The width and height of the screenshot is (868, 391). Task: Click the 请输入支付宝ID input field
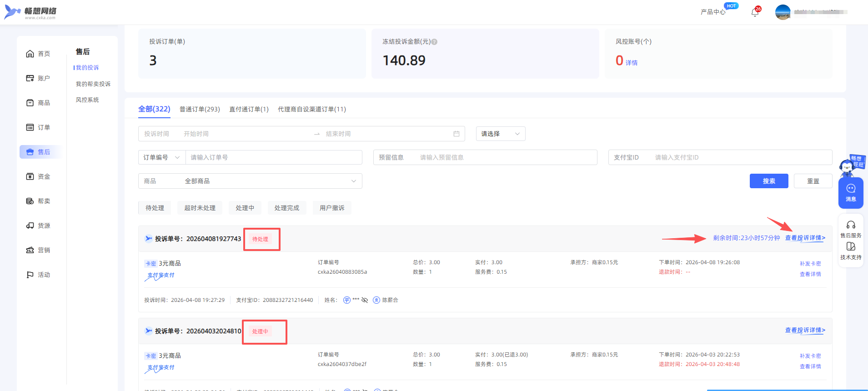(x=741, y=157)
